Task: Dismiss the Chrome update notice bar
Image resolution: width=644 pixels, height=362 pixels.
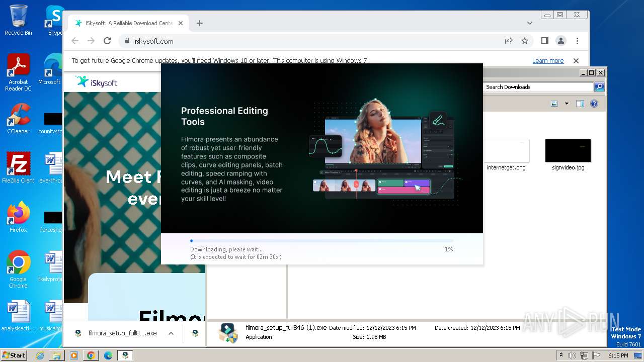Action: (x=576, y=61)
